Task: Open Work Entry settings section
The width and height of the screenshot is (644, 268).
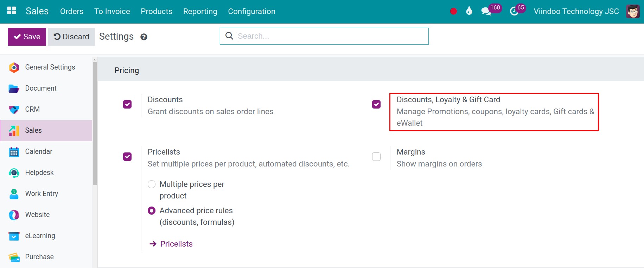Action: click(46, 194)
